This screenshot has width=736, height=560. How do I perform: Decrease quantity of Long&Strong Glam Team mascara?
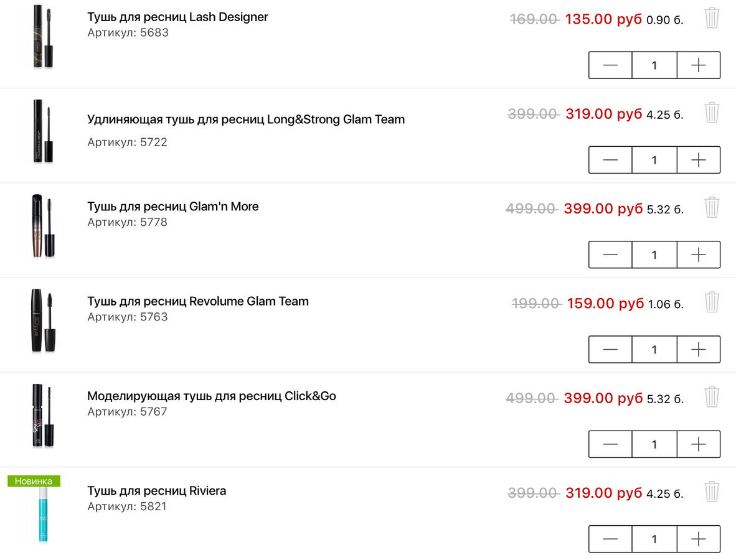tap(610, 160)
